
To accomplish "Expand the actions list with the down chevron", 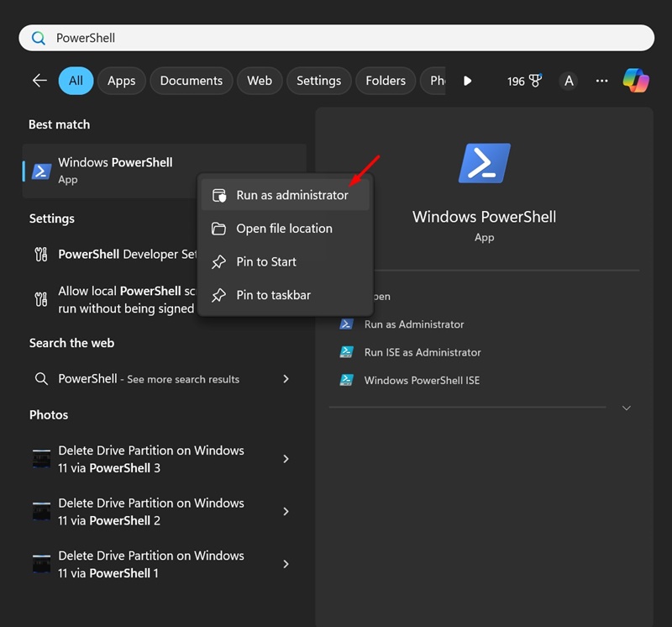I will coord(626,408).
